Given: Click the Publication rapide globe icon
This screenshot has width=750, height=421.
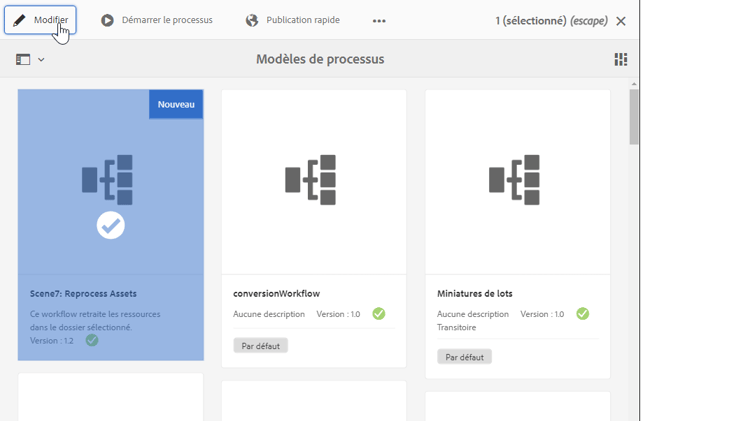Looking at the screenshot, I should 252,20.
